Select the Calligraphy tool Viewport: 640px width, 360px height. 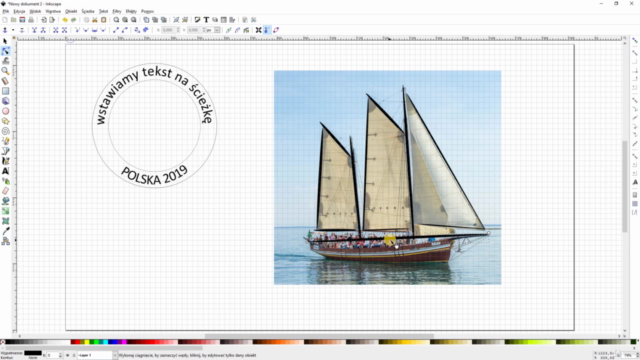(5, 161)
